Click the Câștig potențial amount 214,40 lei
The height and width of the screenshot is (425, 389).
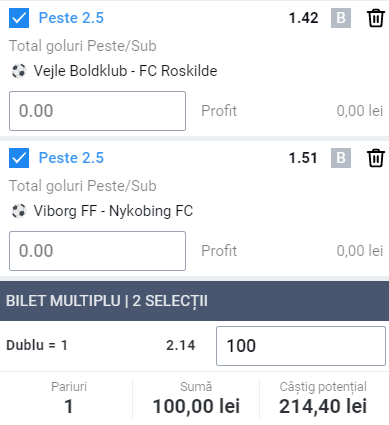[x=323, y=406]
